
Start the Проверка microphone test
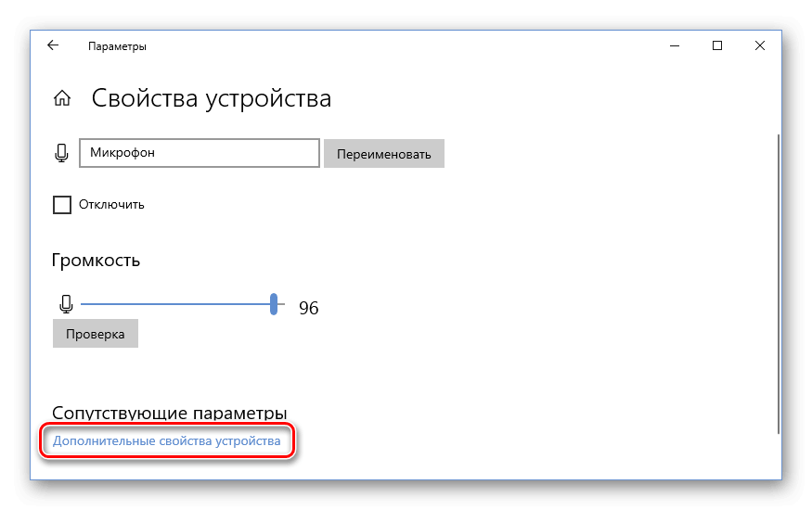pos(96,334)
